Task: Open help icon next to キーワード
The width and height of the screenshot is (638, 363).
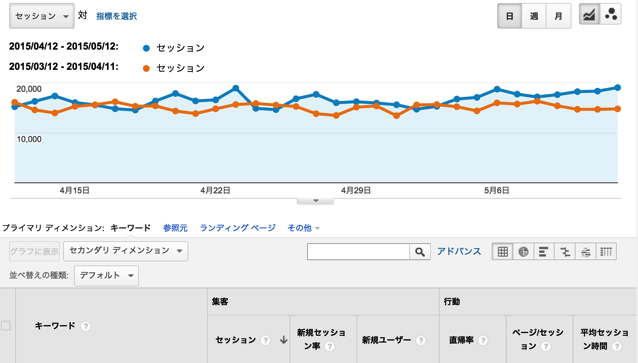Action: 85,326
